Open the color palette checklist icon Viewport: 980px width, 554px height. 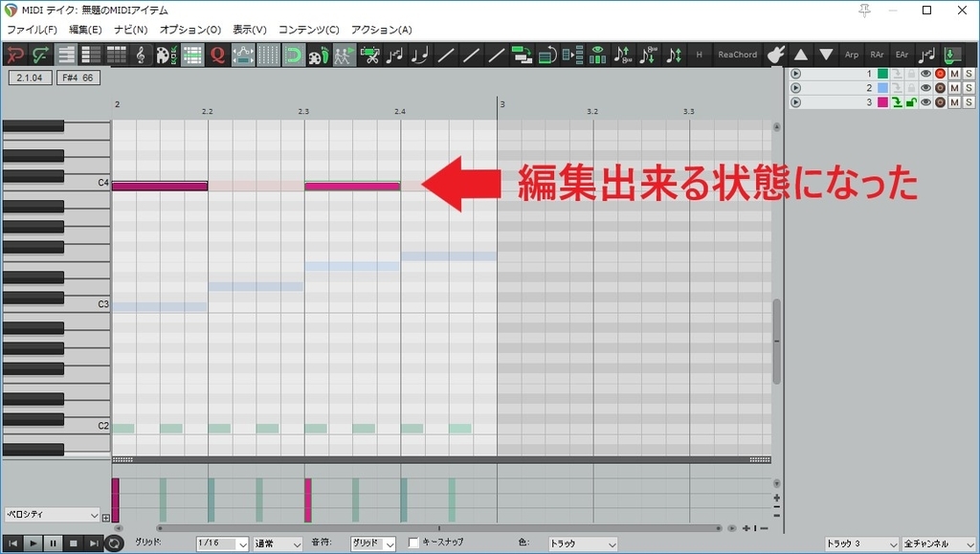click(x=167, y=55)
